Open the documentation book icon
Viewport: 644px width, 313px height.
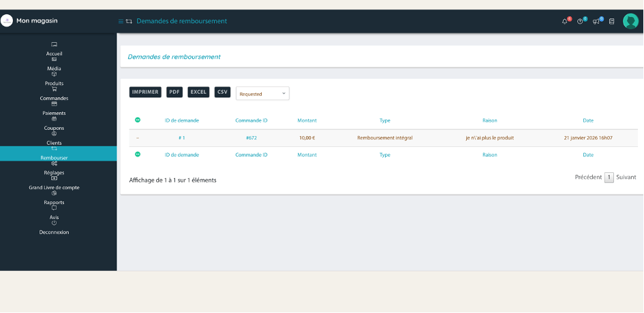point(611,21)
